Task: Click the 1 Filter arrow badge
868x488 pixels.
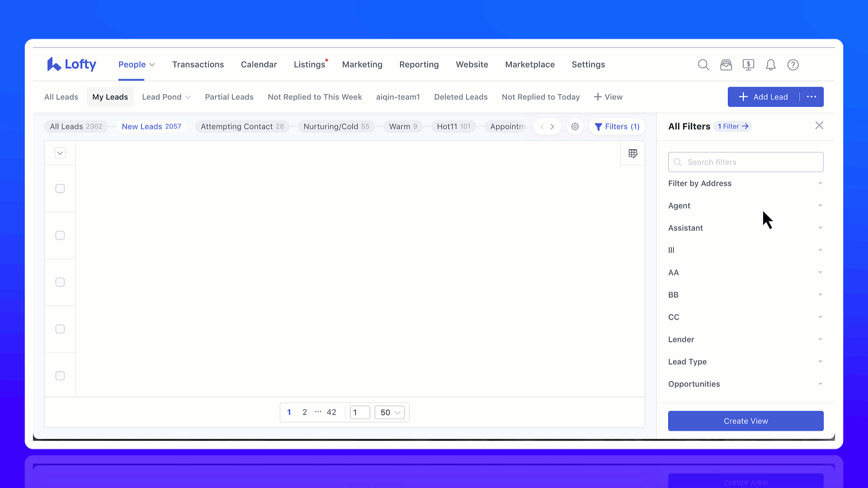Action: [x=733, y=127]
